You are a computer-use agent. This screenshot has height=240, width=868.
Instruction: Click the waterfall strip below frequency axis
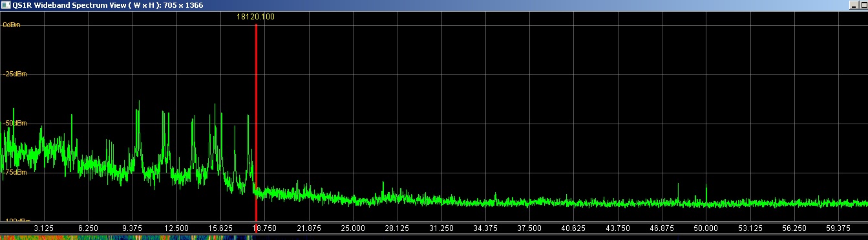pyautogui.click(x=434, y=237)
